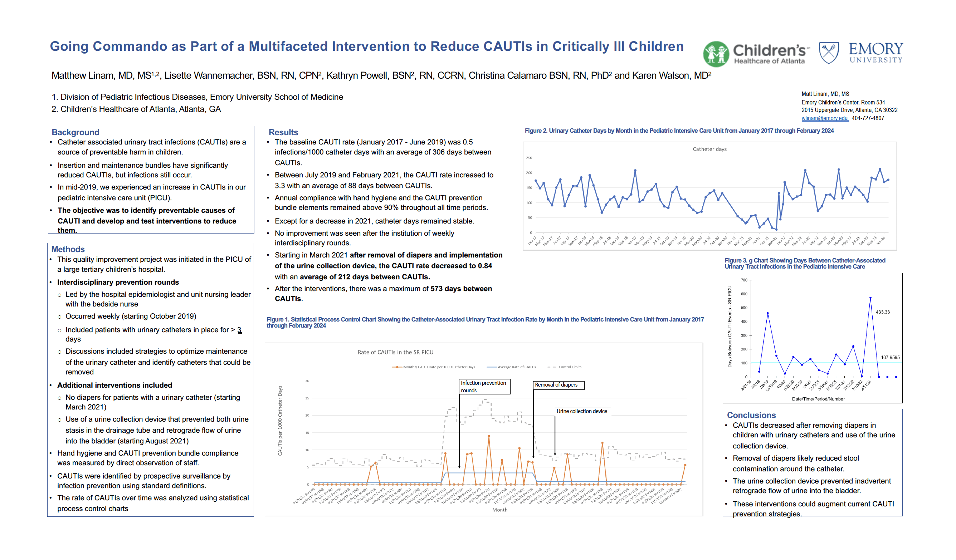Click the '573 days between CAUTIs' result bullet
The image size is (956, 560).
[383, 294]
